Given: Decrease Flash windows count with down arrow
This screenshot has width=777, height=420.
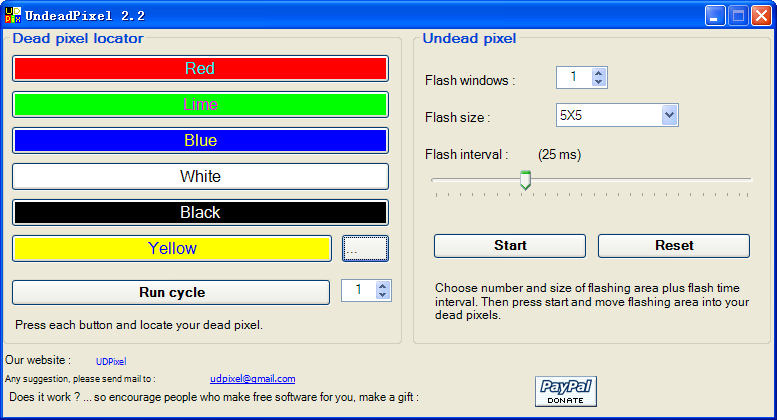Looking at the screenshot, I should (x=598, y=83).
